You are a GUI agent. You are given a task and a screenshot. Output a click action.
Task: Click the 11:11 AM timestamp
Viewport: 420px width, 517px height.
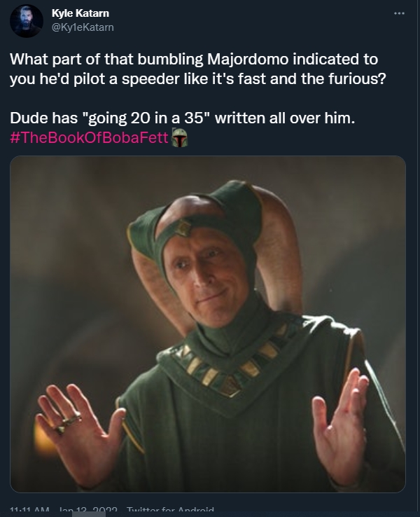coord(29,511)
